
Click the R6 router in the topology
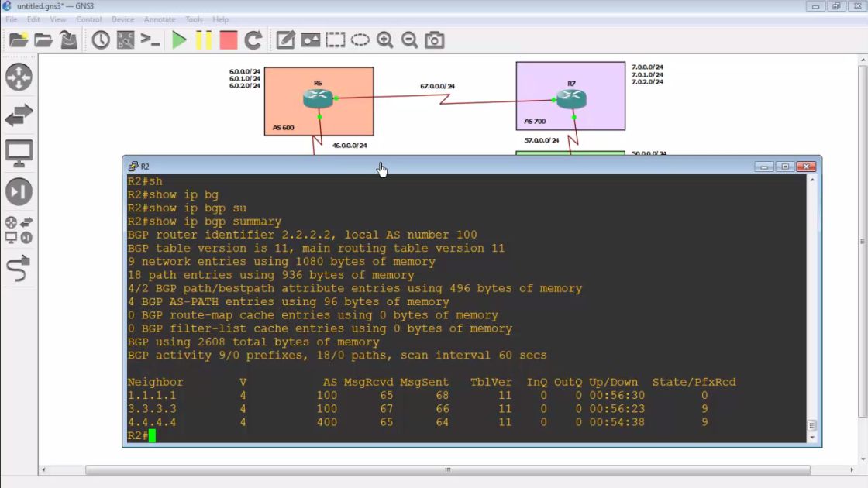click(x=318, y=98)
